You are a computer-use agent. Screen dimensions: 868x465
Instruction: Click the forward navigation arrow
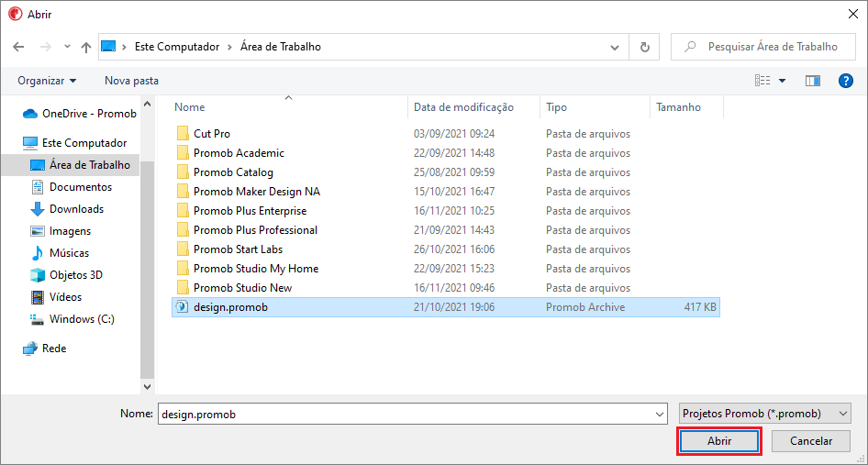[45, 47]
